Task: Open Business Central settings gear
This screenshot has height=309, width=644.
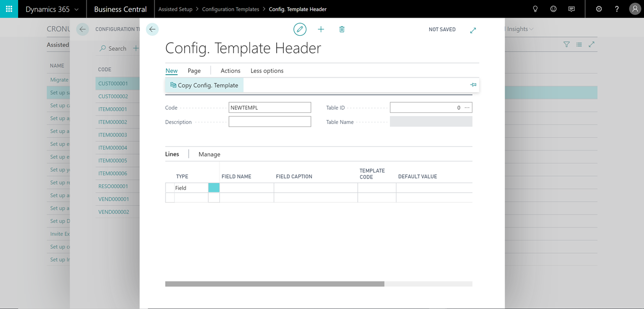Action: (599, 9)
